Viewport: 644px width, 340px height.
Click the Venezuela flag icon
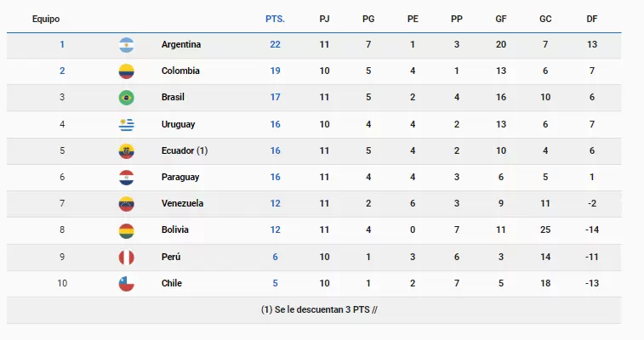tap(127, 204)
